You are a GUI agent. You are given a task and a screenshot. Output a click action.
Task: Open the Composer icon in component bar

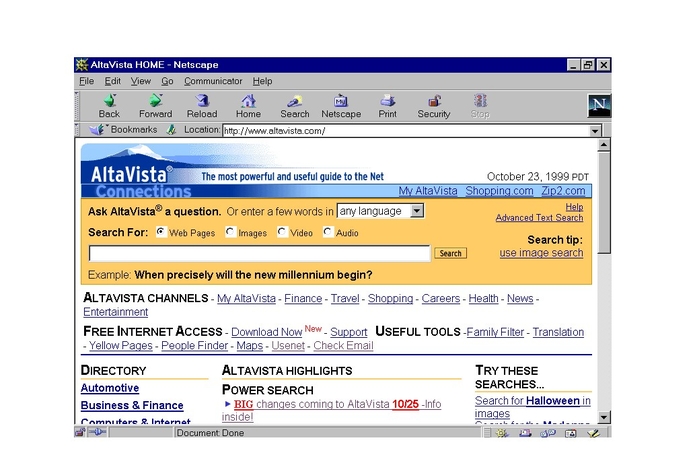tap(594, 433)
